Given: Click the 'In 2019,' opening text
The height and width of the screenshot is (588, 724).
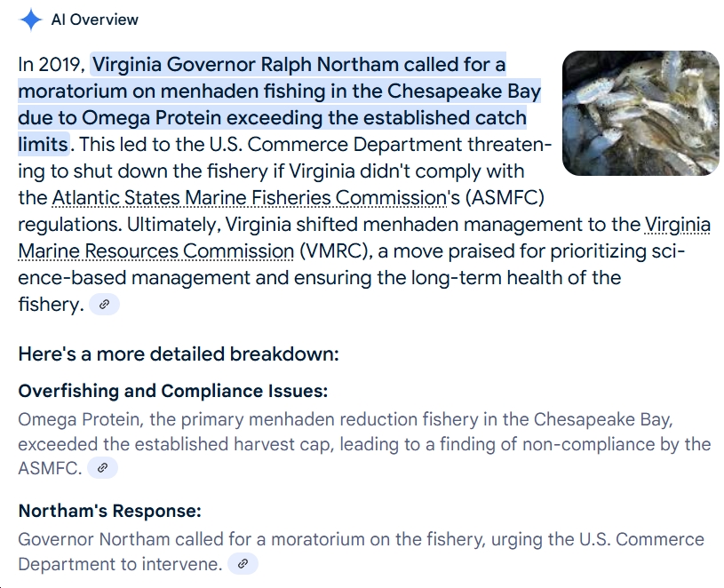Looking at the screenshot, I should click(52, 65).
